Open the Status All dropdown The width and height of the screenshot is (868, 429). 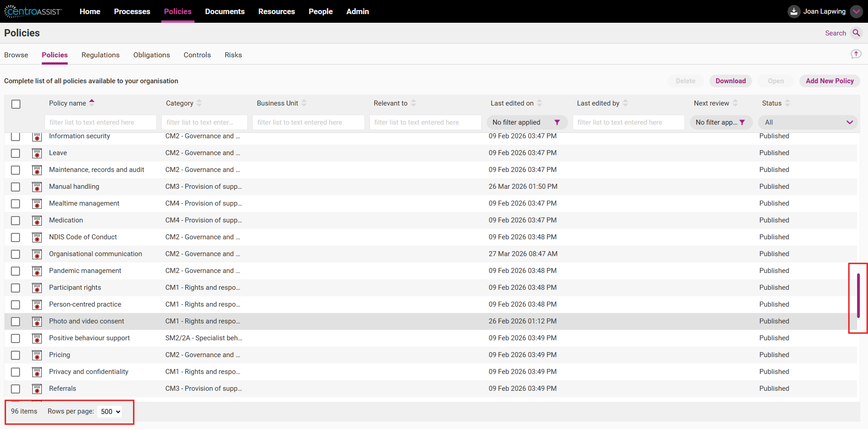point(808,122)
